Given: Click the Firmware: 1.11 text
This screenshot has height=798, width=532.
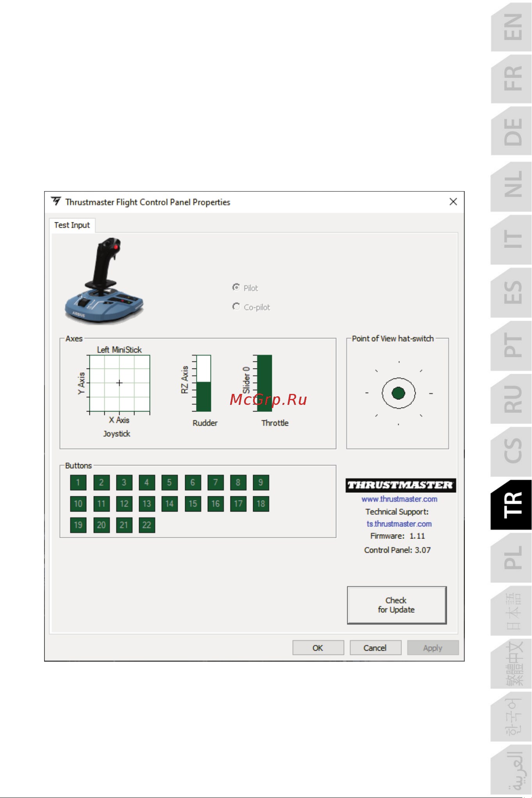Looking at the screenshot, I should coord(398,536).
